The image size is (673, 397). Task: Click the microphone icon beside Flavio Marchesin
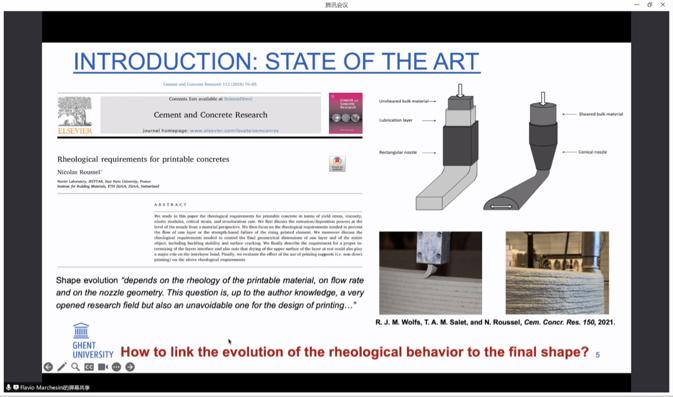click(x=8, y=387)
